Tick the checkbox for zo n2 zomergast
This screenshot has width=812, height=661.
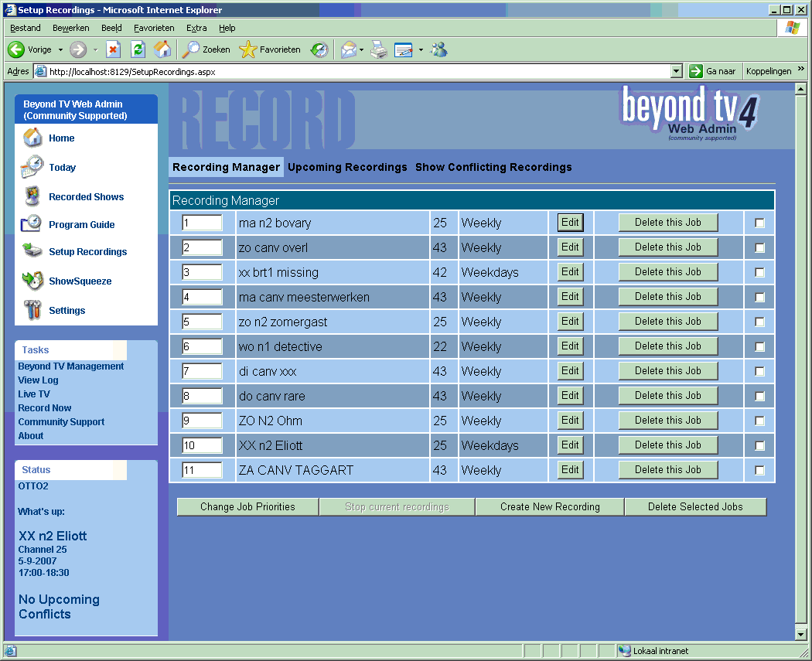pos(759,322)
